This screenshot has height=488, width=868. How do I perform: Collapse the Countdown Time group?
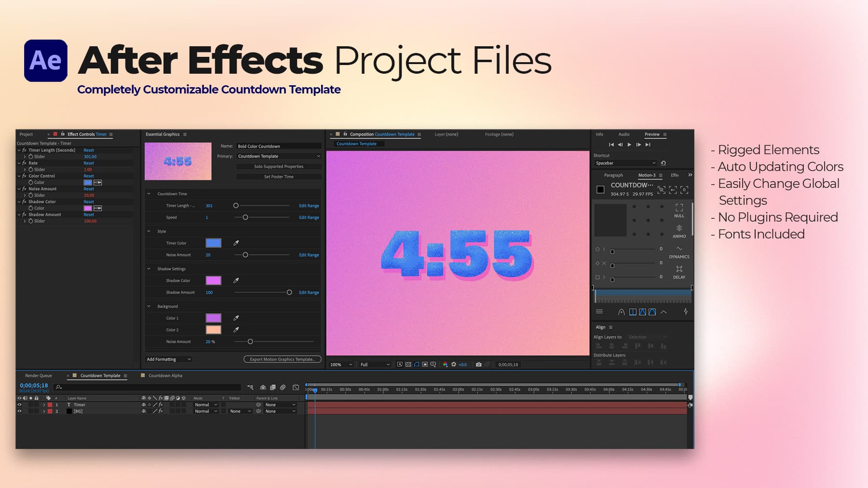149,194
